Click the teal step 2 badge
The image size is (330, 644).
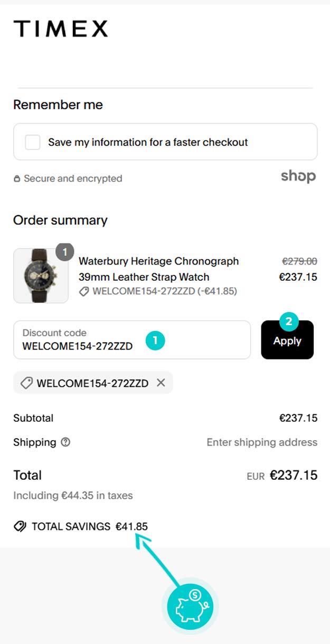point(289,321)
